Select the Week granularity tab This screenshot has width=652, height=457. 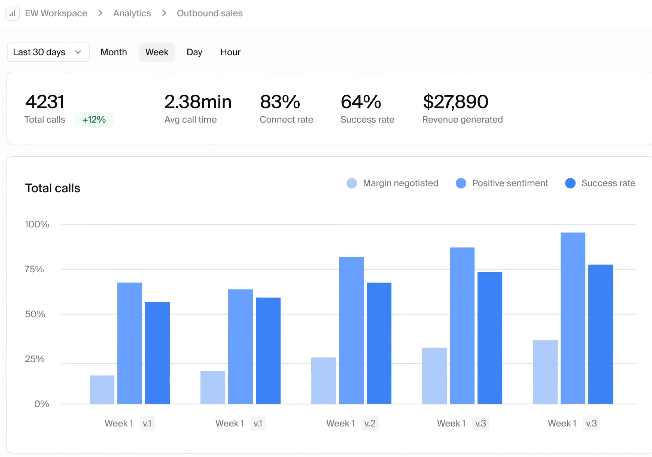pos(156,52)
